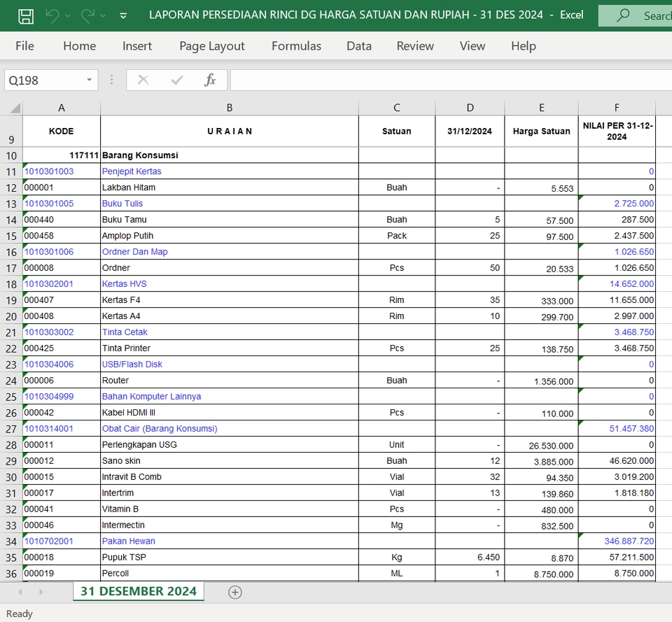Viewport: 672px width, 622px height.
Task: Switch to the Formulas ribbon tab
Action: pos(295,46)
